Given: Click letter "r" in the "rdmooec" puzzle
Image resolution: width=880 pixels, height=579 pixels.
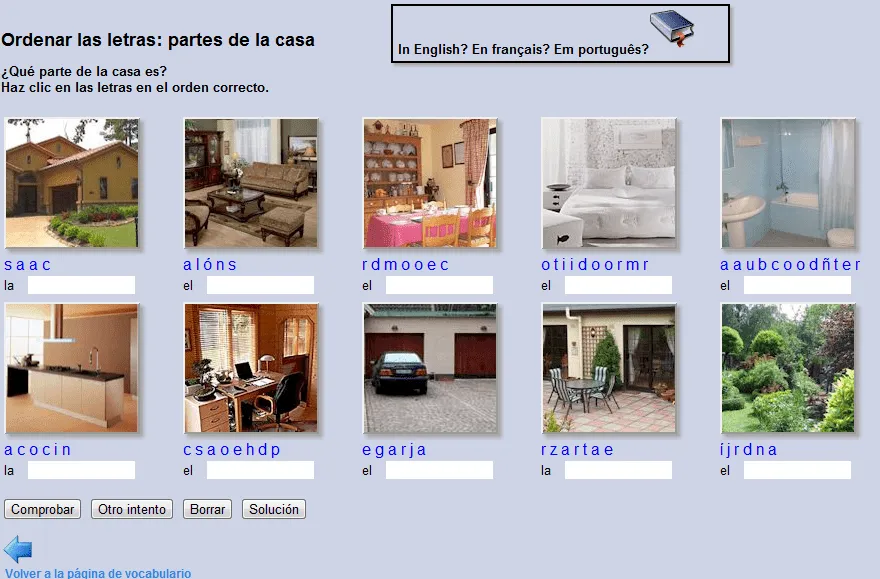Looking at the screenshot, I should tap(365, 264).
